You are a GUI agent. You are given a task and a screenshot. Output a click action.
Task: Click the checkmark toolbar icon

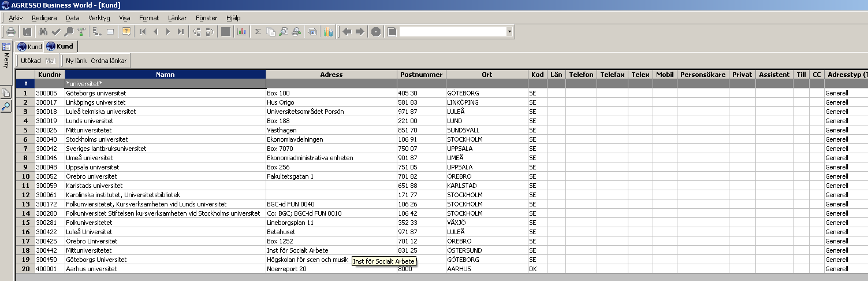[x=55, y=31]
